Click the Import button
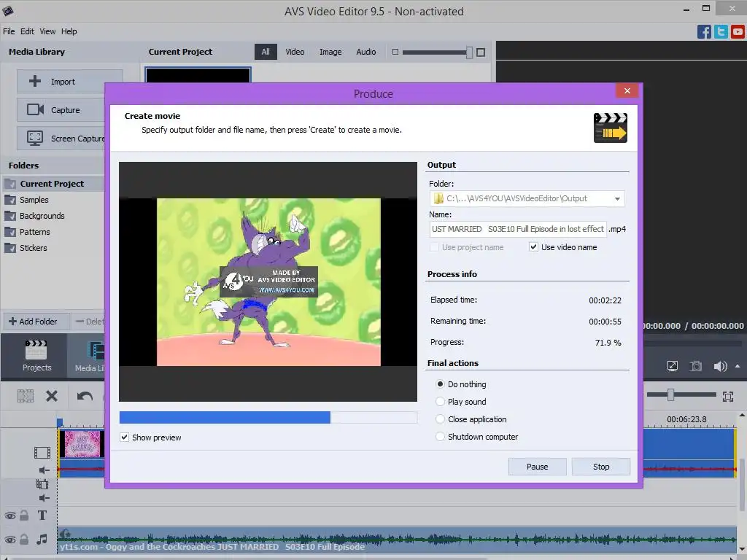747x560 pixels. pos(69,82)
